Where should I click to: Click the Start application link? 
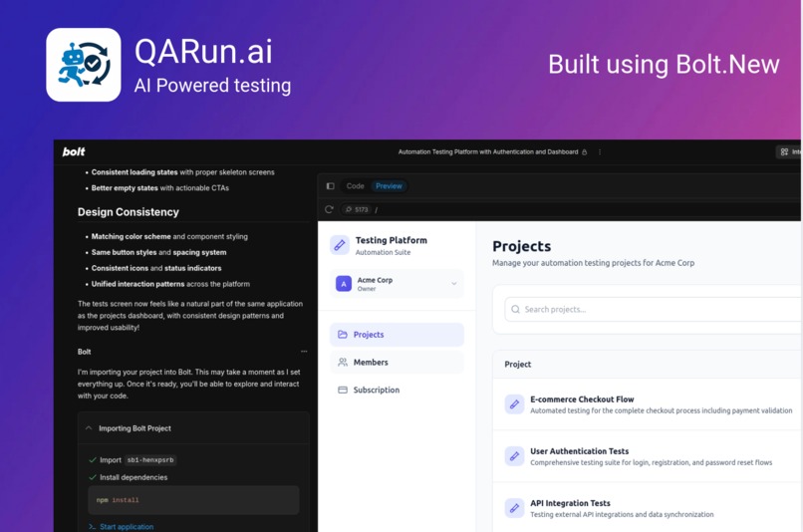[x=127, y=526]
